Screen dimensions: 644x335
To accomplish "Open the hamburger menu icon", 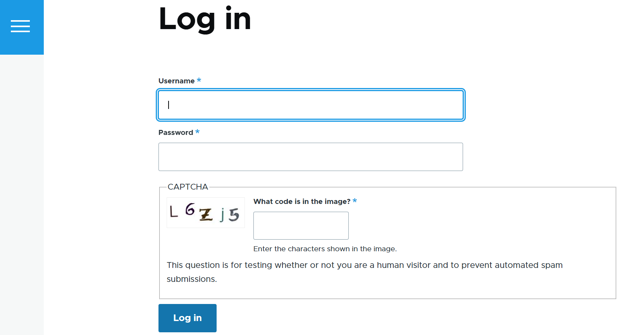I will [21, 26].
